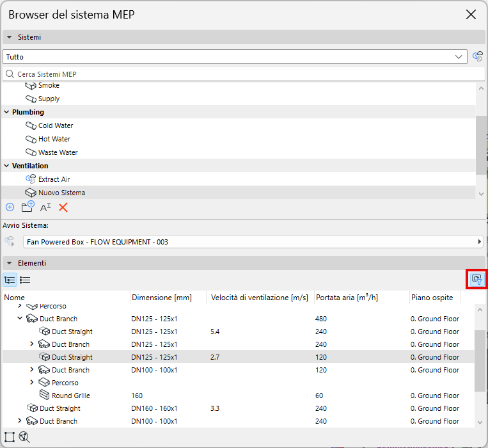This screenshot has height=448, width=488.
Task: Click the search magnifier icon
Action: point(10,74)
